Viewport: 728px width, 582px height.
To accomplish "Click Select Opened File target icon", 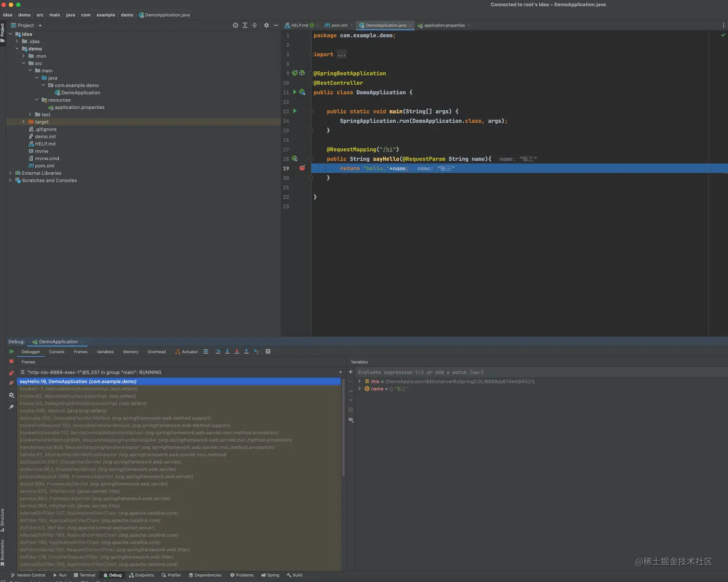I will pos(235,26).
